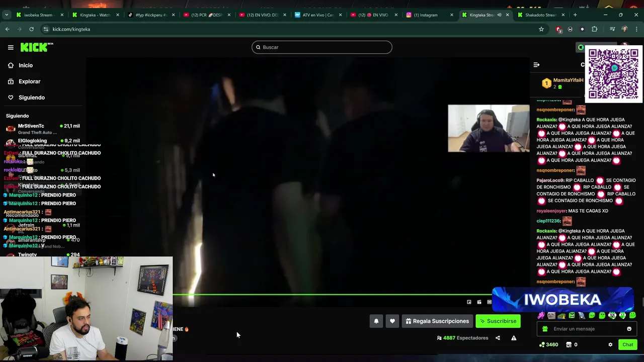Pick the pink dancing emote
The height and width of the screenshot is (362, 644).
541,316
